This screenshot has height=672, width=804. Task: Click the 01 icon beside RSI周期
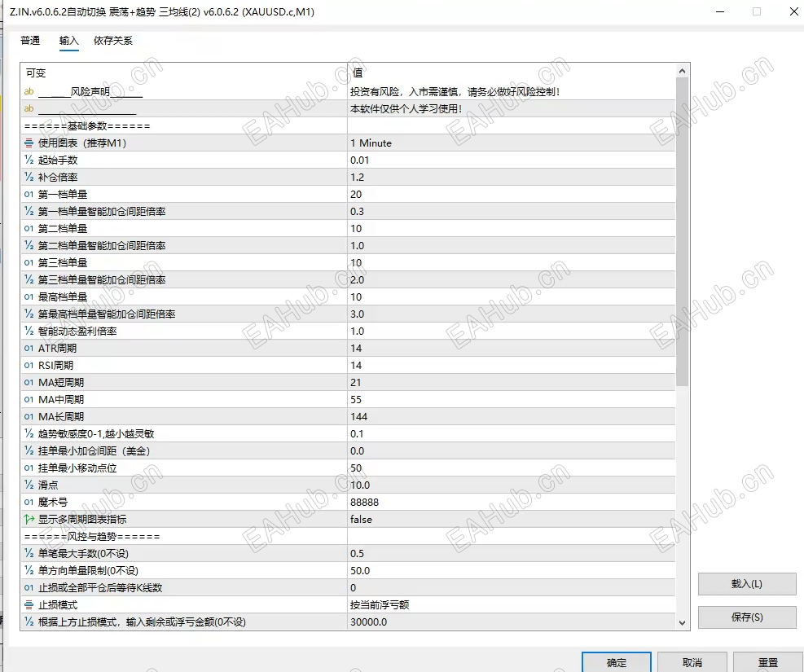[29, 365]
